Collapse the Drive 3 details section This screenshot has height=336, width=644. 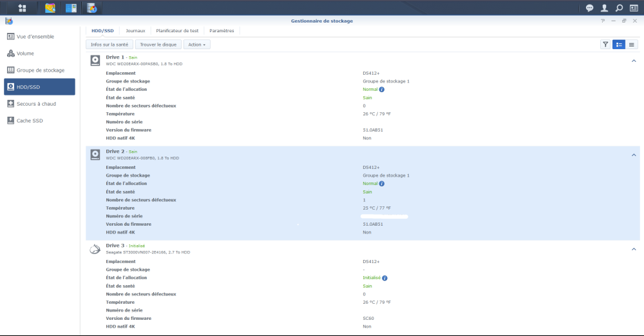[x=634, y=249]
